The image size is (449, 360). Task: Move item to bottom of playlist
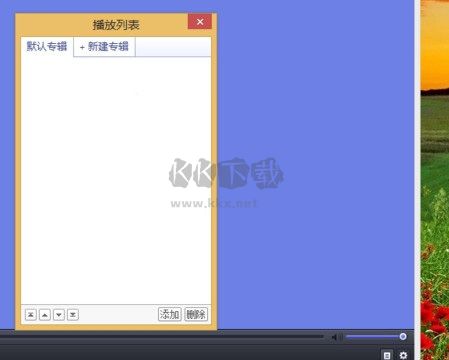(73, 314)
